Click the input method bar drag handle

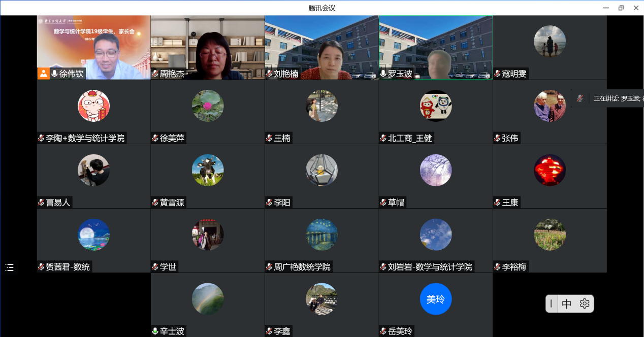pyautogui.click(x=552, y=304)
